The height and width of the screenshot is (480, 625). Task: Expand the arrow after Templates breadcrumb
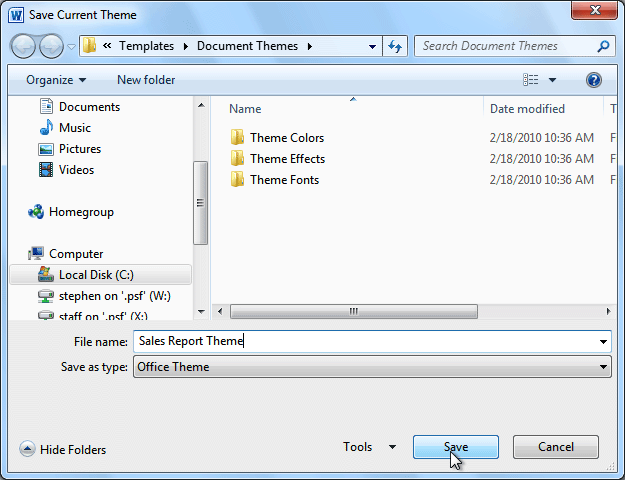pyautogui.click(x=186, y=46)
